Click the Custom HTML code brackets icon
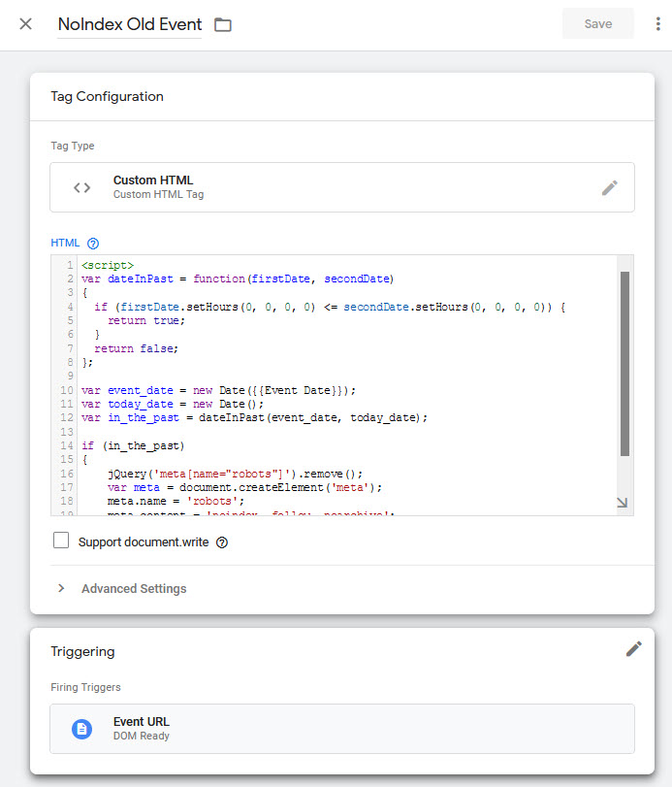The width and height of the screenshot is (672, 787). click(x=82, y=187)
